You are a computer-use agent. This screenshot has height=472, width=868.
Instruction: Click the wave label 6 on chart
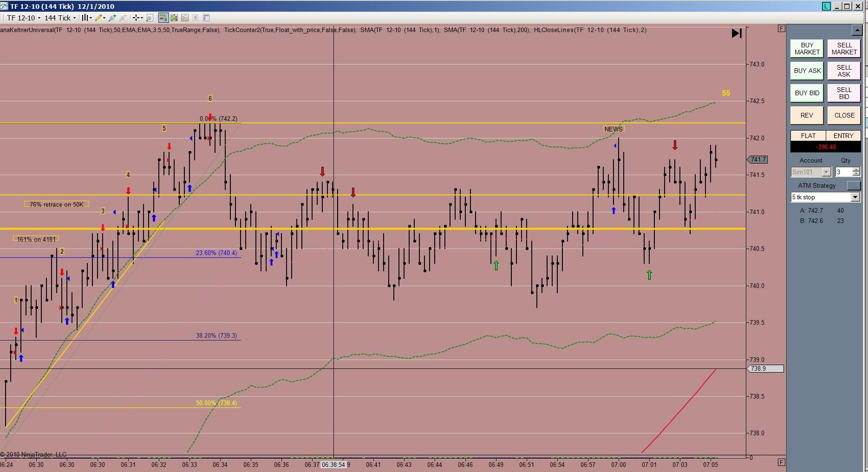210,98
